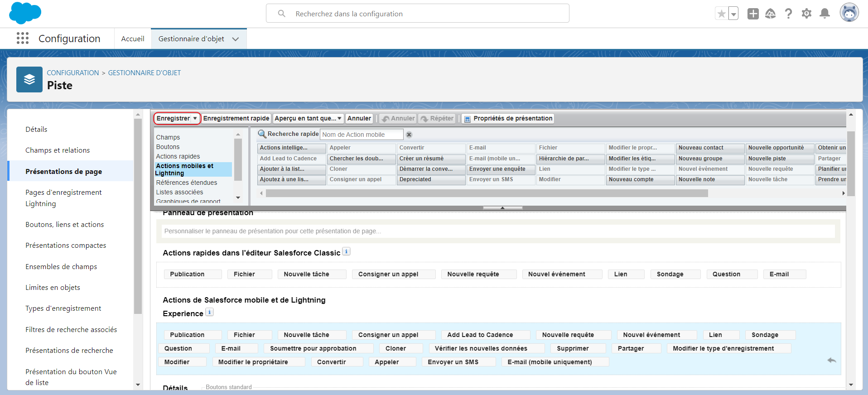The image size is (868, 395).
Task: Click the revert arrow in mobile actions section
Action: tap(832, 361)
